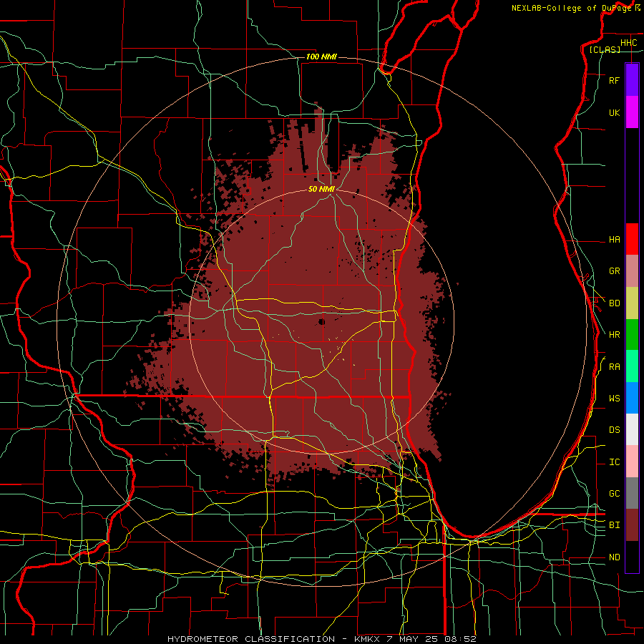Click the UK magenta legend swatch
This screenshot has width=644, height=644.
pos(632,112)
